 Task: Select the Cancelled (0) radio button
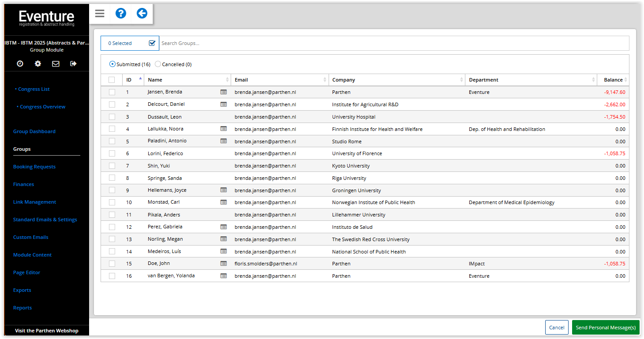point(158,64)
